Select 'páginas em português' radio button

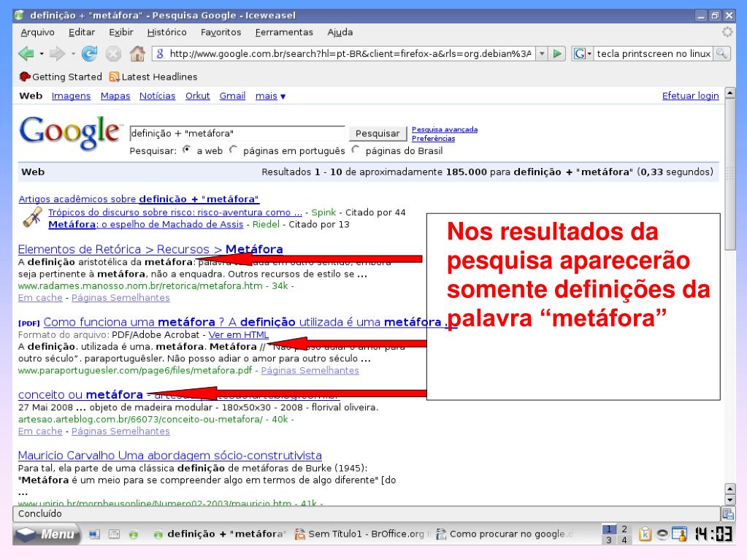pyautogui.click(x=233, y=150)
